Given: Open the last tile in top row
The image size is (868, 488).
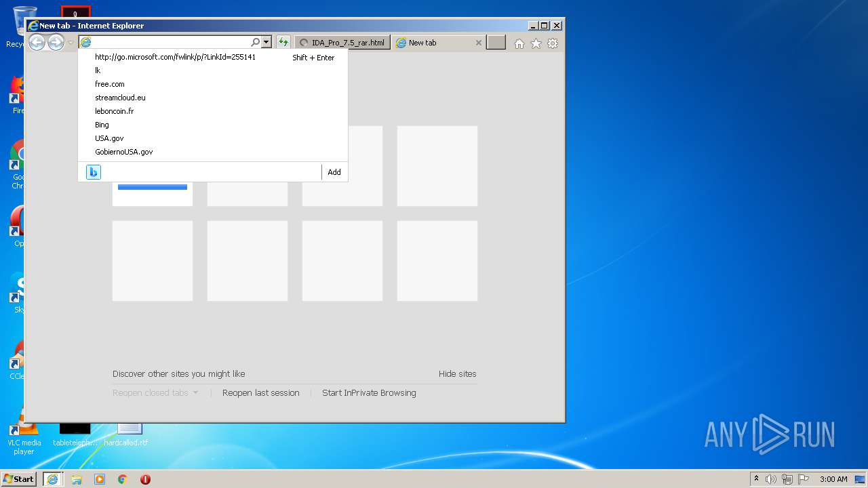Looking at the screenshot, I should click(437, 166).
